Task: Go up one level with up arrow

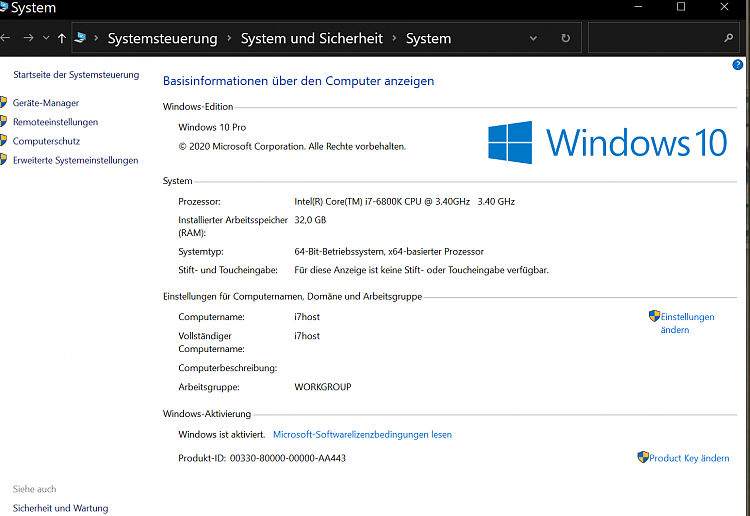Action: [x=62, y=38]
